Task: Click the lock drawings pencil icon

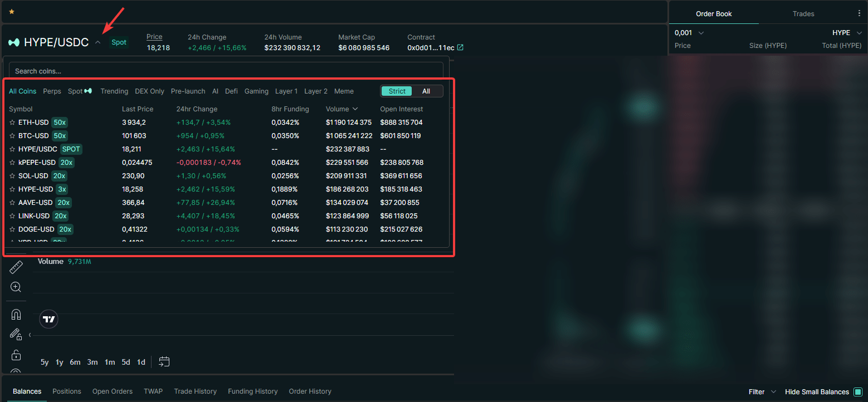Action: point(16,335)
